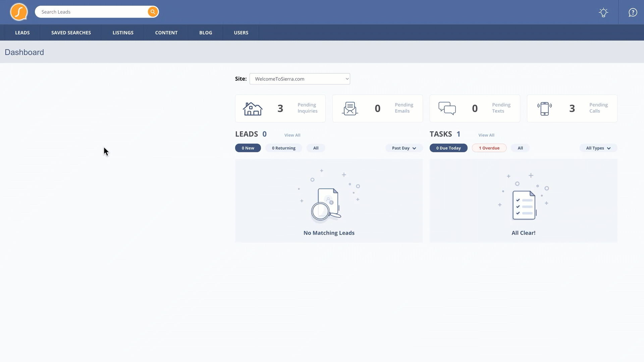
Task: Click the Pending Emails envelope icon
Action: coord(350,109)
